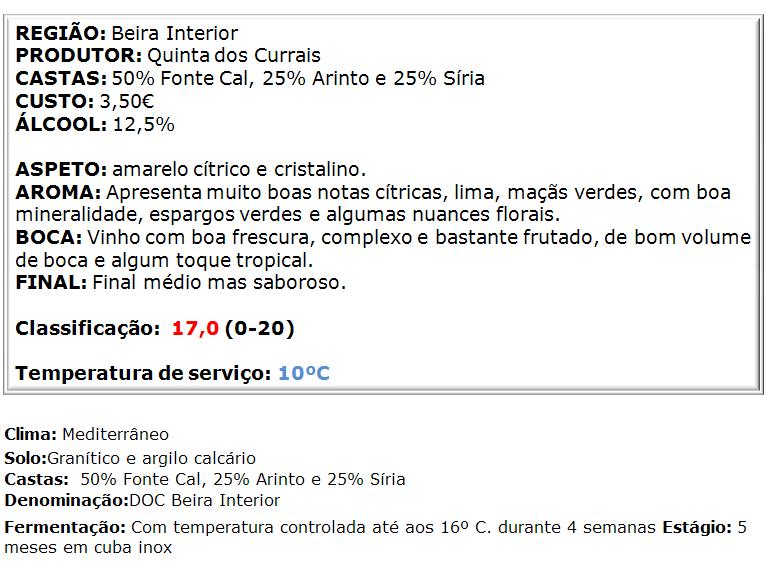Image resolution: width=769 pixels, height=563 pixels.
Task: Click the ÁLCOOL value 12,5%
Action: click(144, 125)
